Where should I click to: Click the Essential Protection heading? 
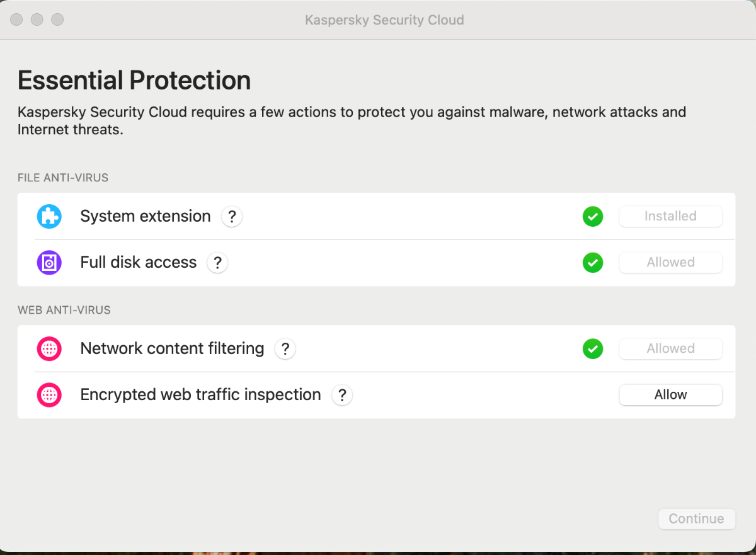[134, 81]
